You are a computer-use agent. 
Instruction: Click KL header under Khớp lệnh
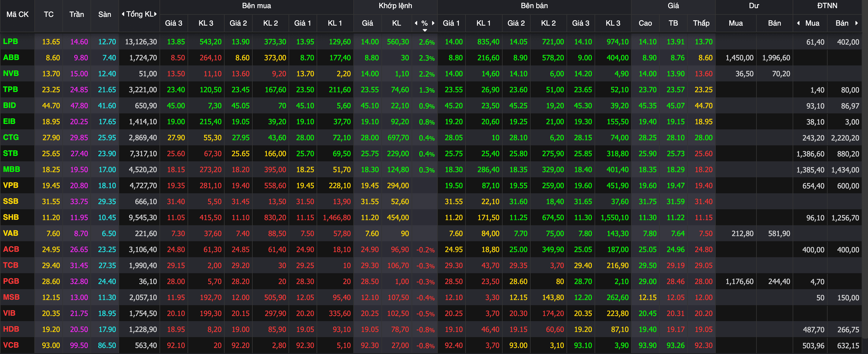pos(396,23)
